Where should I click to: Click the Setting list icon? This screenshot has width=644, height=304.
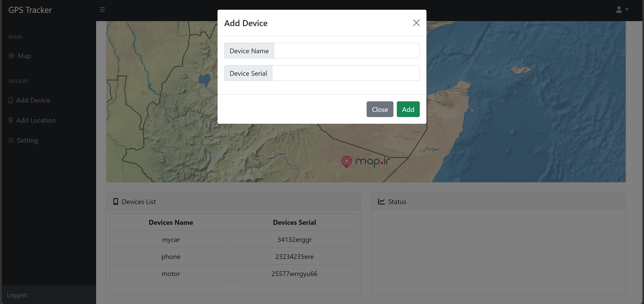click(11, 140)
